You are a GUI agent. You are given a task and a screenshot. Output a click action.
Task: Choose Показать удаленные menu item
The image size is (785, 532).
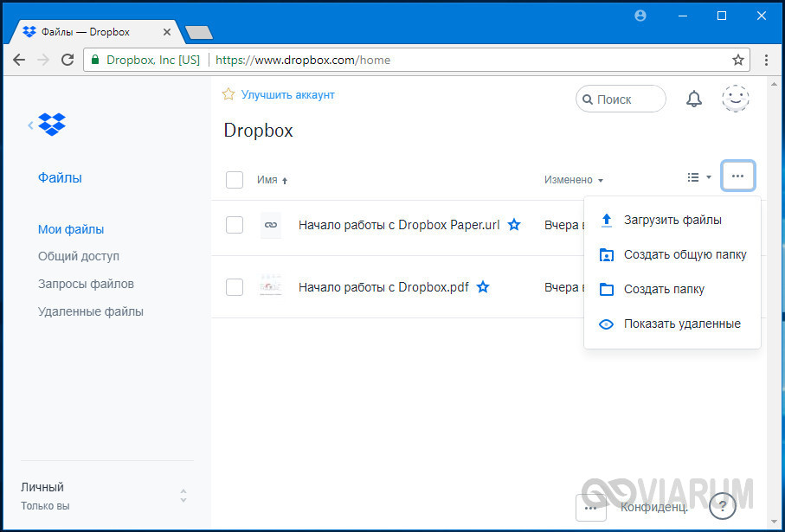(x=672, y=324)
